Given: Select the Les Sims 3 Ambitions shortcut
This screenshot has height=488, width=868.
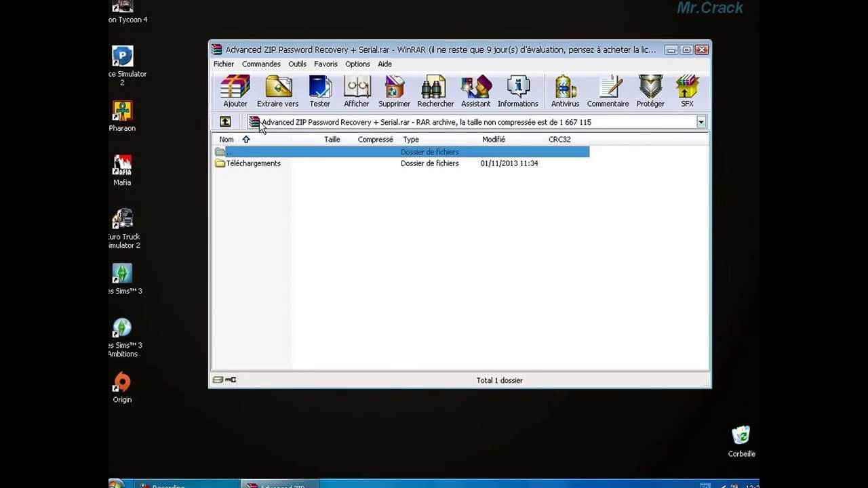Looking at the screenshot, I should click(123, 338).
